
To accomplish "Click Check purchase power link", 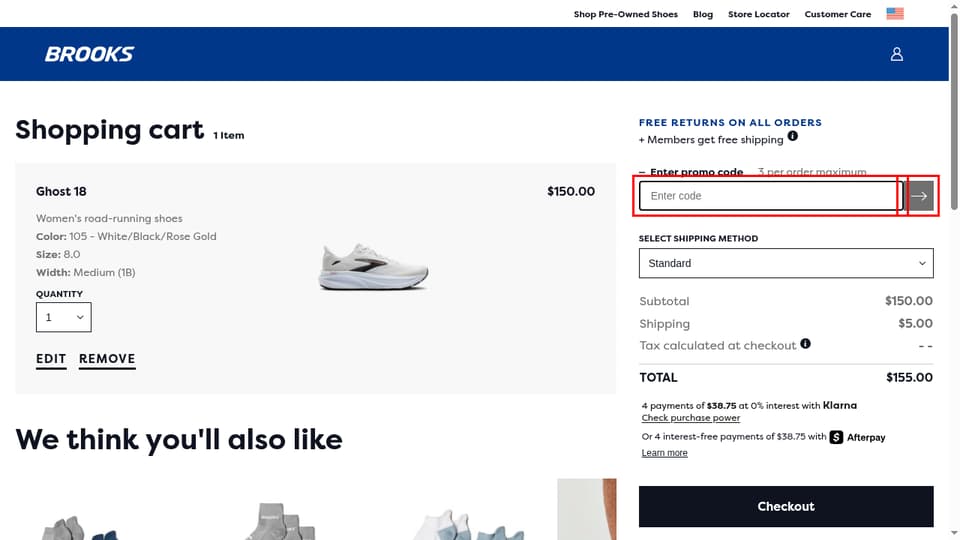I will tap(691, 418).
